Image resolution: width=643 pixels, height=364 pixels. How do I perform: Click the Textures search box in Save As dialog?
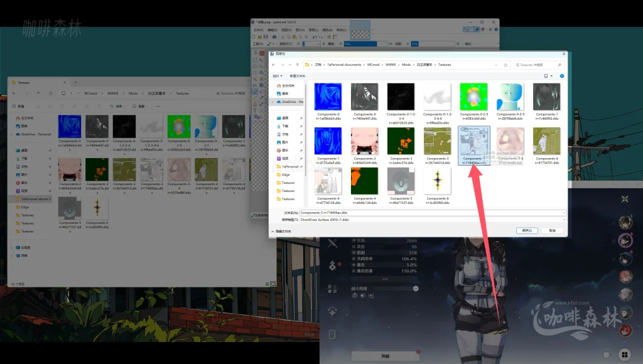click(538, 65)
